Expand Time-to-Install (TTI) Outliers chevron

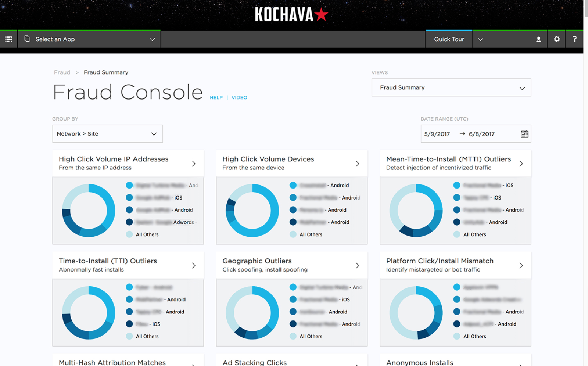pyautogui.click(x=194, y=265)
